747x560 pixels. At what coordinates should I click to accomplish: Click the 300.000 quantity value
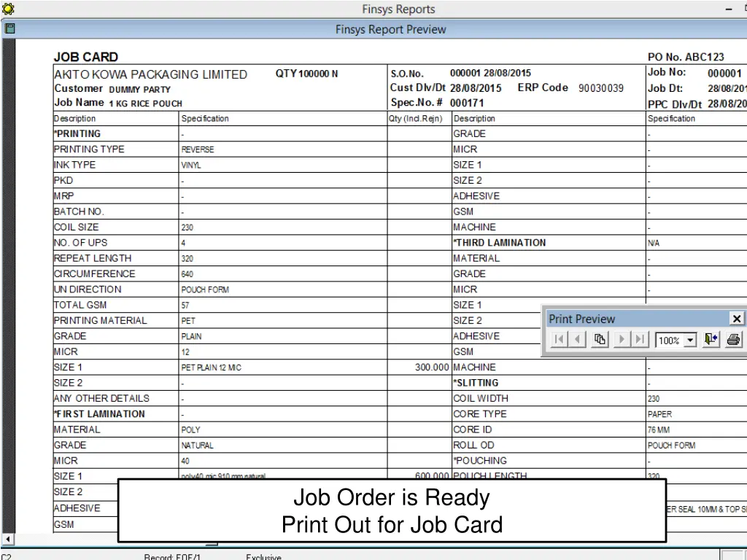[432, 367]
